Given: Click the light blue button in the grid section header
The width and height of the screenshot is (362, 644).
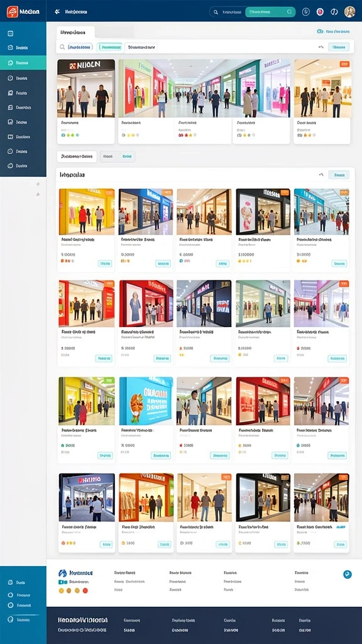Looking at the screenshot, I should click(x=339, y=175).
